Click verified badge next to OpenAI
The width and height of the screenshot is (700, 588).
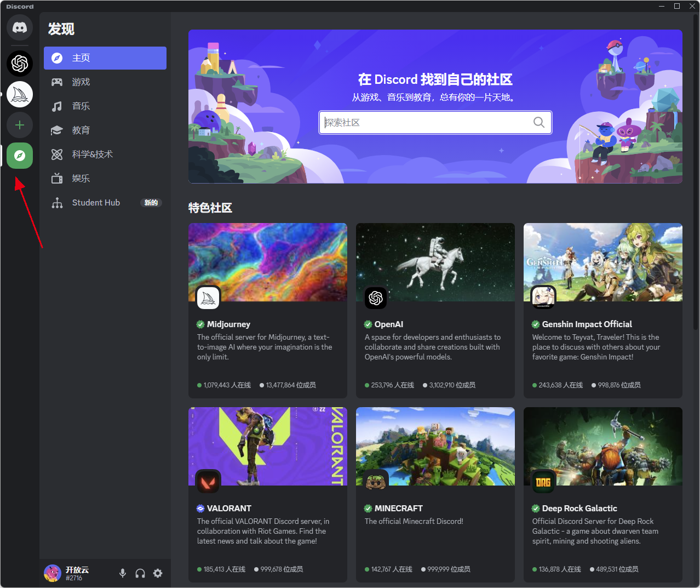click(368, 324)
